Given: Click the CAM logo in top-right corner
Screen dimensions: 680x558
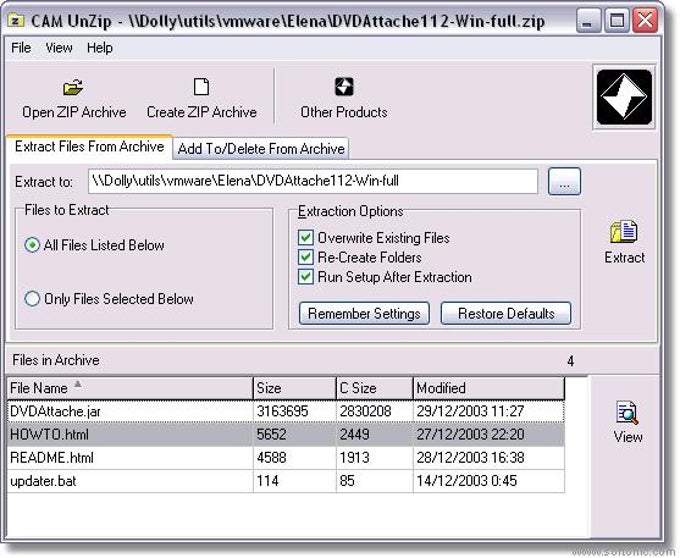Looking at the screenshot, I should click(x=624, y=97).
